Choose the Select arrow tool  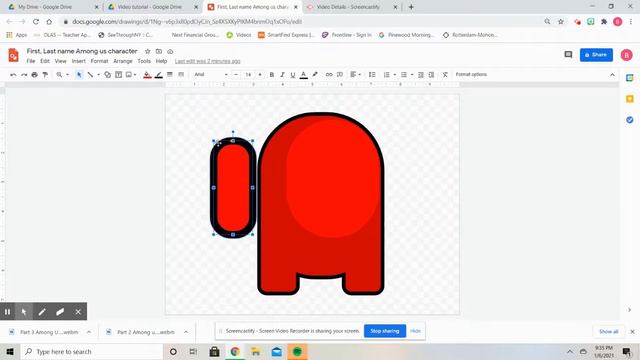pos(79,75)
